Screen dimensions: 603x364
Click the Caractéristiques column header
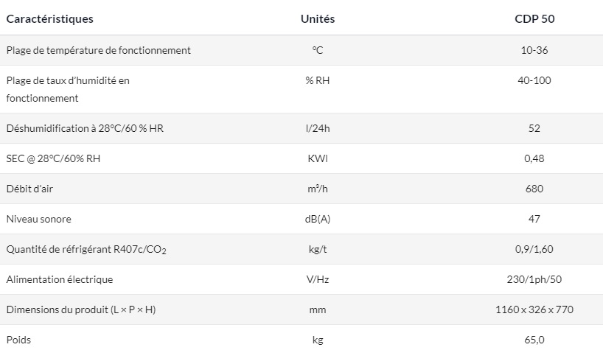[x=50, y=19]
